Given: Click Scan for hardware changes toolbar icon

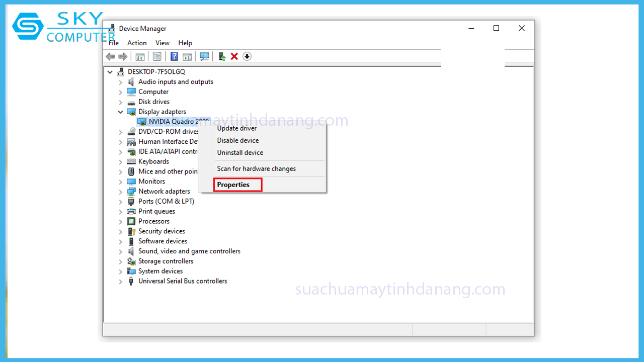Looking at the screenshot, I should tap(204, 56).
